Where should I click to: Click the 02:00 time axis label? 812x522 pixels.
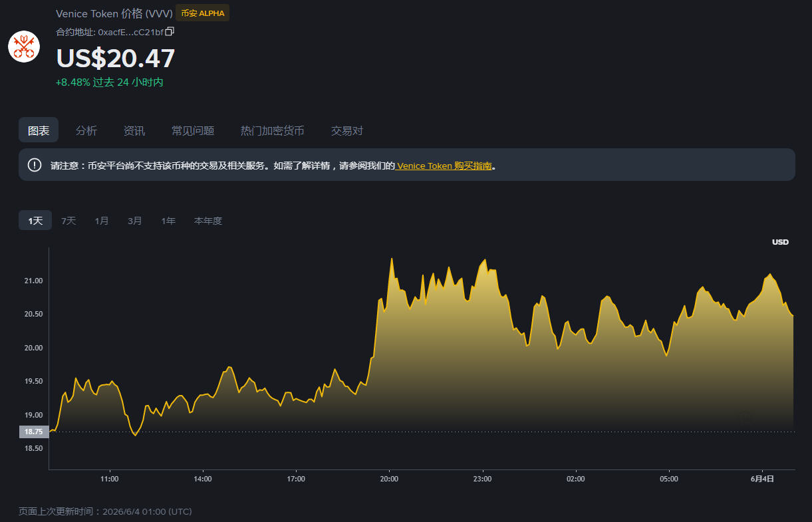[x=575, y=479]
